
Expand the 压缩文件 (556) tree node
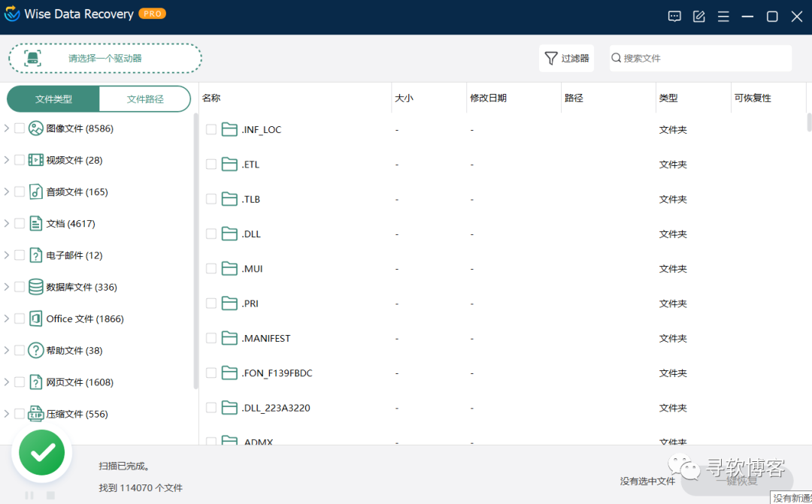coord(6,413)
